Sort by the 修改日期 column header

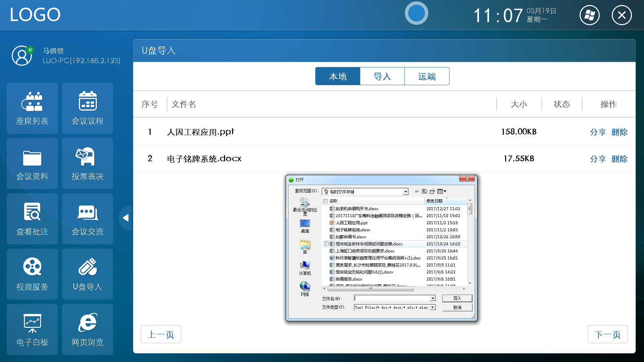pyautogui.click(x=445, y=201)
